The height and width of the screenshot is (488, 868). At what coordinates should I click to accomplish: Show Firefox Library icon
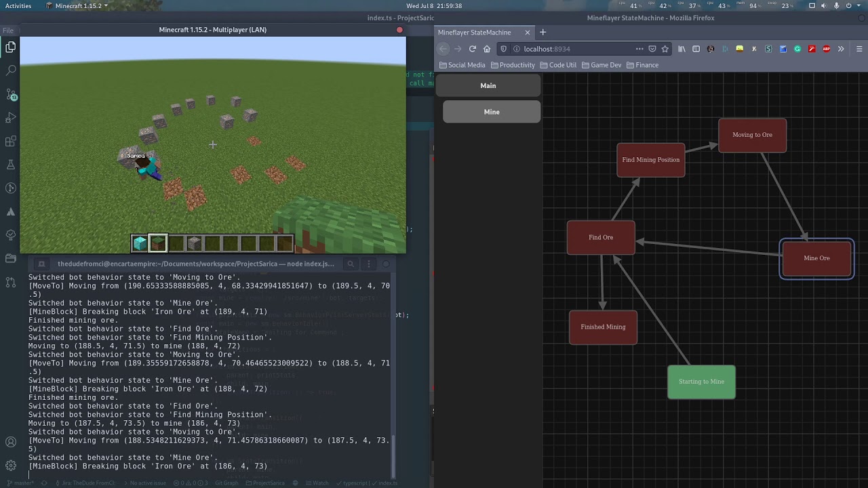tap(682, 49)
